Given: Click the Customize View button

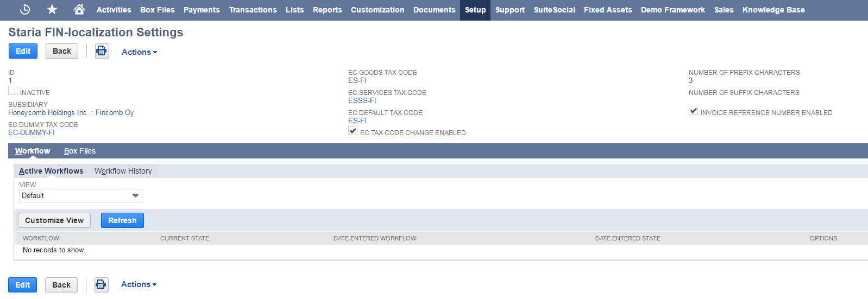Looking at the screenshot, I should click(54, 220).
